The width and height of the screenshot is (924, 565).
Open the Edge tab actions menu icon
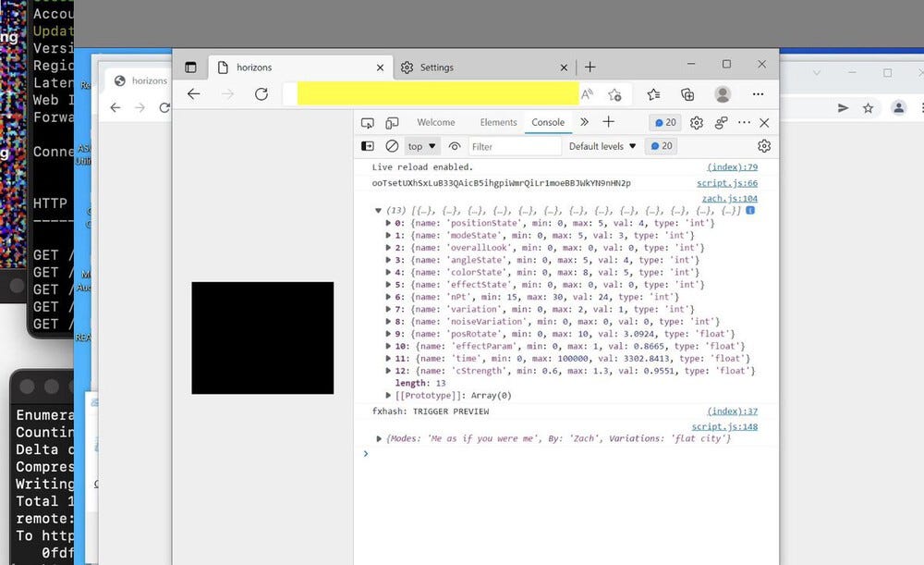click(190, 68)
